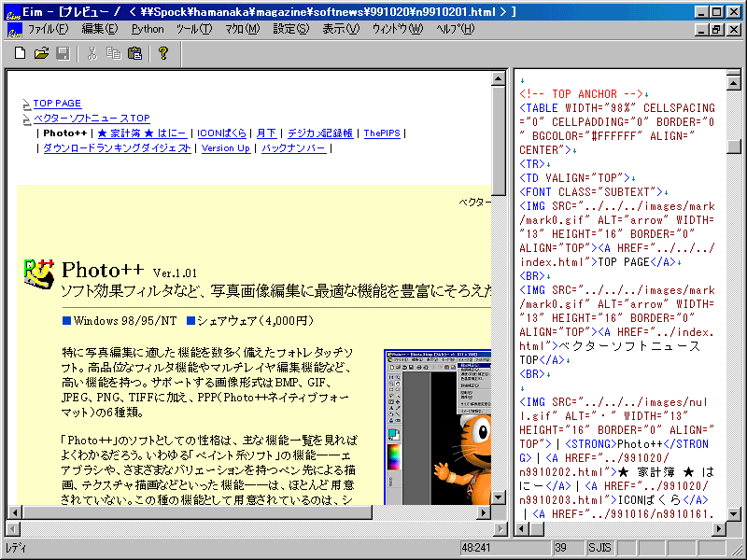Open the ファイル(F) menu
This screenshot has width=747, height=560.
(49, 29)
